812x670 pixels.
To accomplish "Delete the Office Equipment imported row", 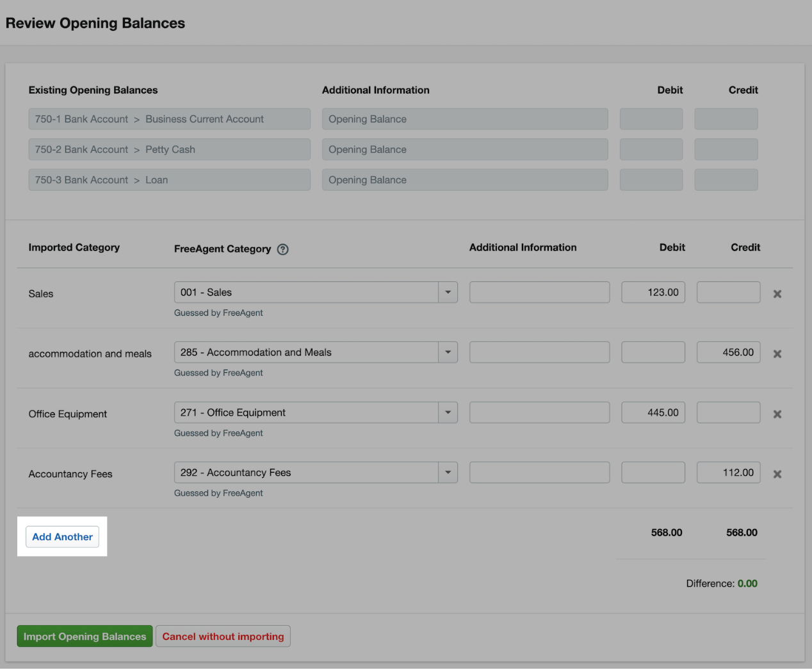I will point(777,414).
